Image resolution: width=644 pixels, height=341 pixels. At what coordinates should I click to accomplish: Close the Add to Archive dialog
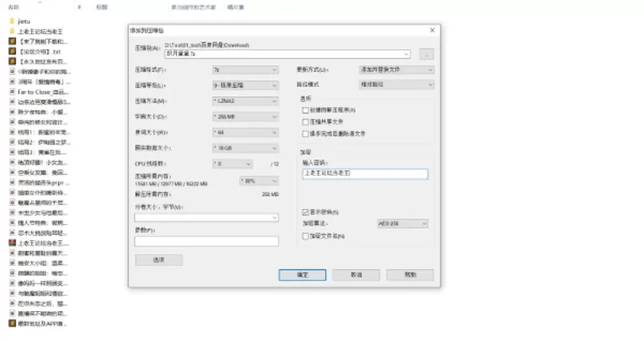[432, 30]
